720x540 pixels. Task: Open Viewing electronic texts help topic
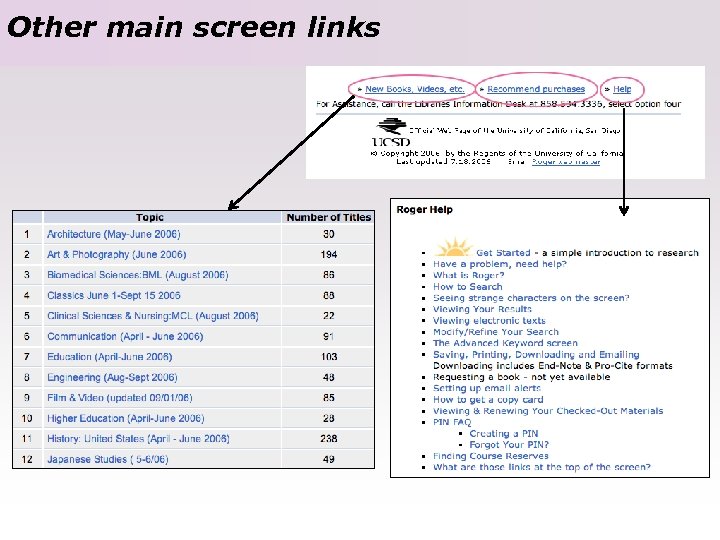pyautogui.click(x=489, y=321)
